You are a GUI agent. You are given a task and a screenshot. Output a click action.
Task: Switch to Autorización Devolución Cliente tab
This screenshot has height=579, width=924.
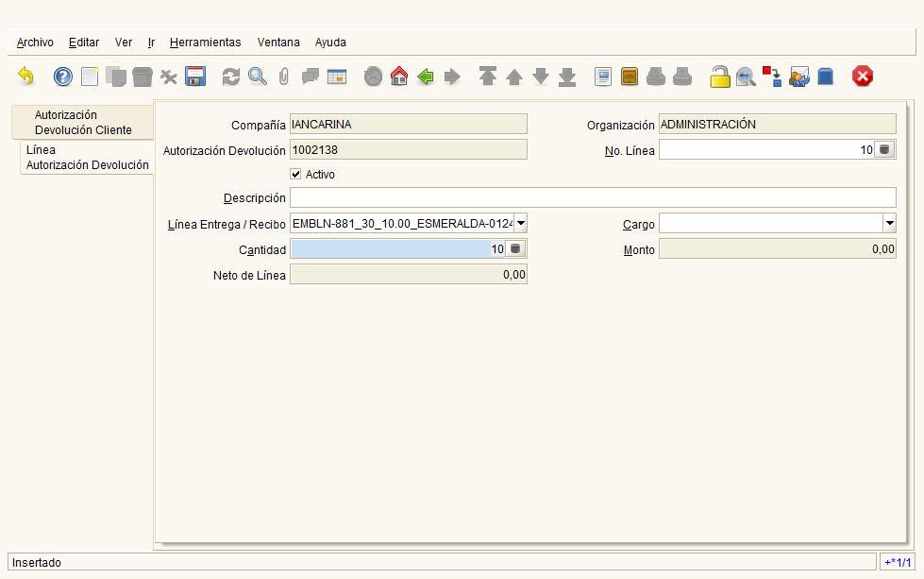[83, 123]
